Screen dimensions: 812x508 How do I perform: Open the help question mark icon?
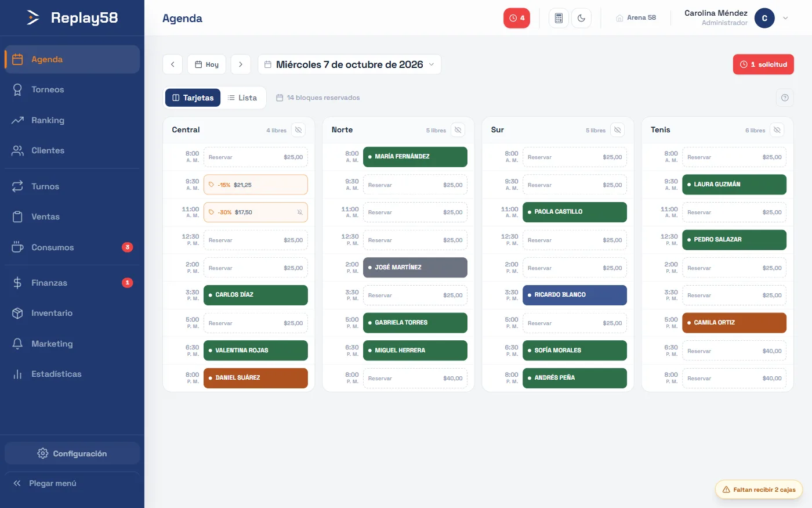click(x=785, y=98)
